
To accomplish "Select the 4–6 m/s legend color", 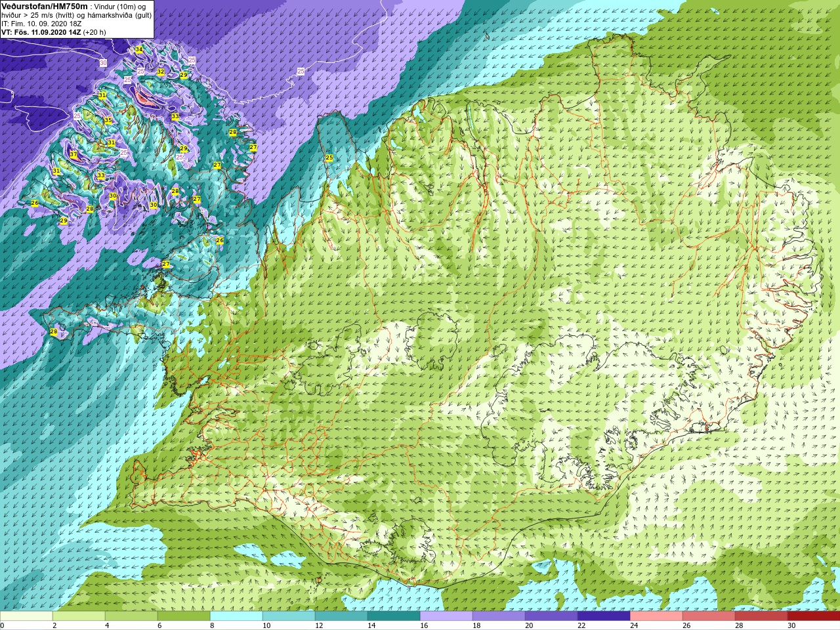I will [131, 616].
